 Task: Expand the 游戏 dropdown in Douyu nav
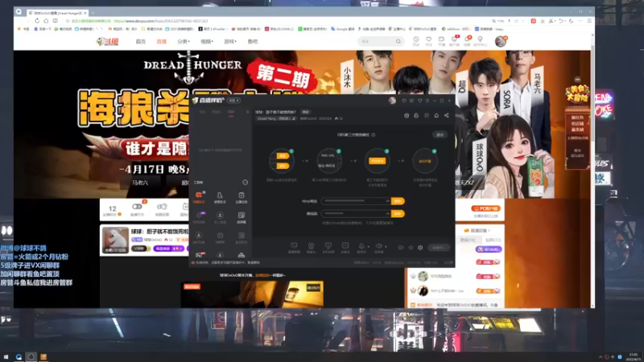230,42
